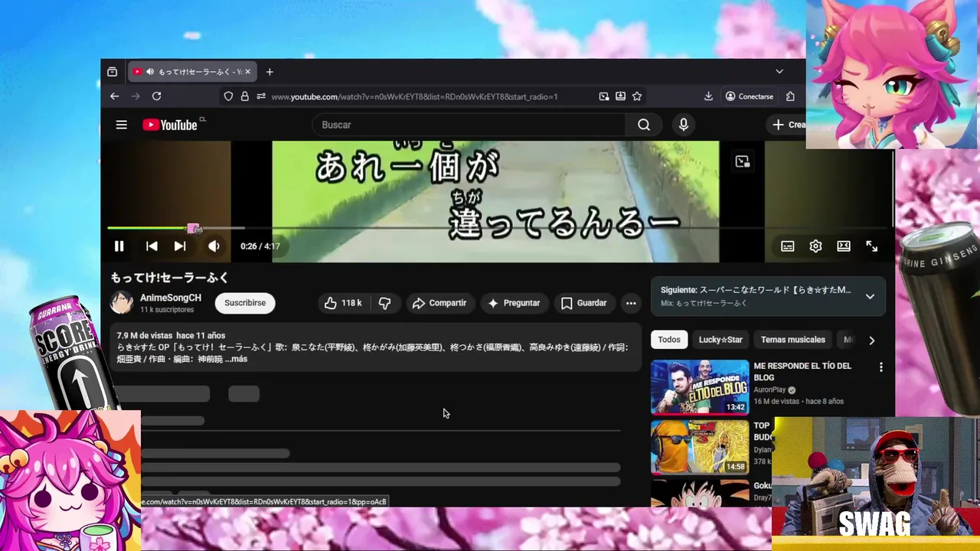Mute the video volume
Screen dimensions: 980x551
[x=214, y=246]
